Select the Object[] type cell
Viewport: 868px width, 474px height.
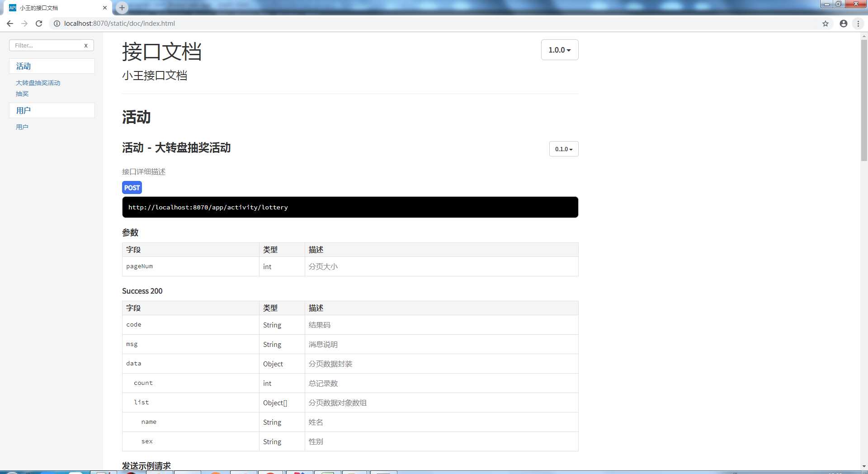[282, 403]
